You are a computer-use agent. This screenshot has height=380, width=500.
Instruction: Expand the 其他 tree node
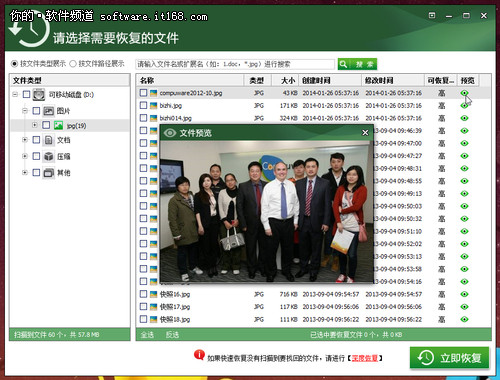[x=25, y=173]
